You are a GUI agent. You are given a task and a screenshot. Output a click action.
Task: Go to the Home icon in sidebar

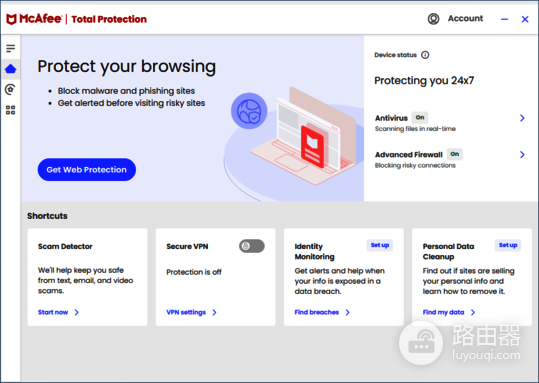[11, 69]
